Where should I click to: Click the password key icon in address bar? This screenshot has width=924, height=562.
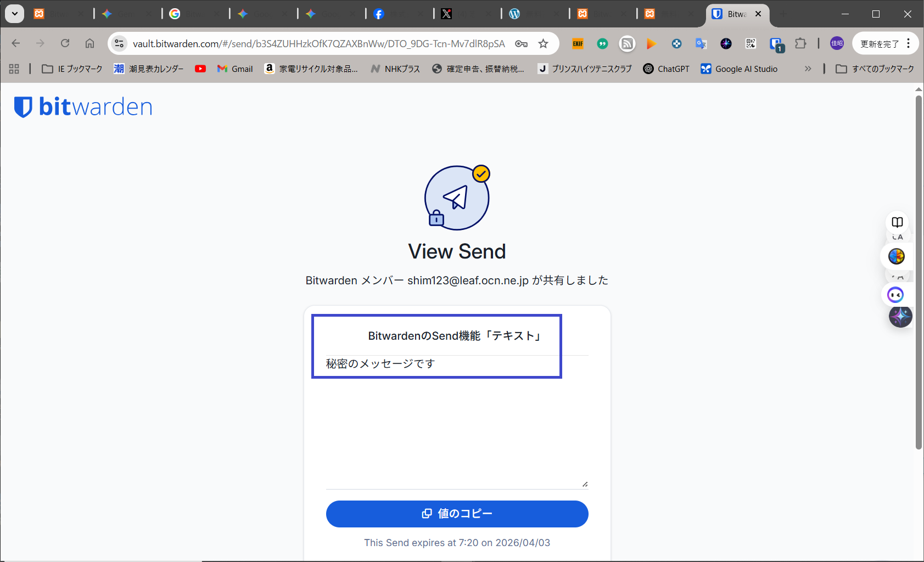(x=521, y=44)
